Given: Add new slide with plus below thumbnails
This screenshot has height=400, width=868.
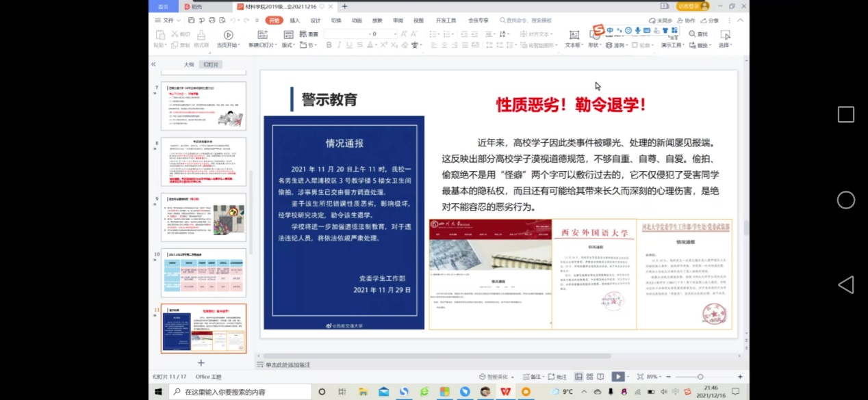Looking at the screenshot, I should (201, 362).
